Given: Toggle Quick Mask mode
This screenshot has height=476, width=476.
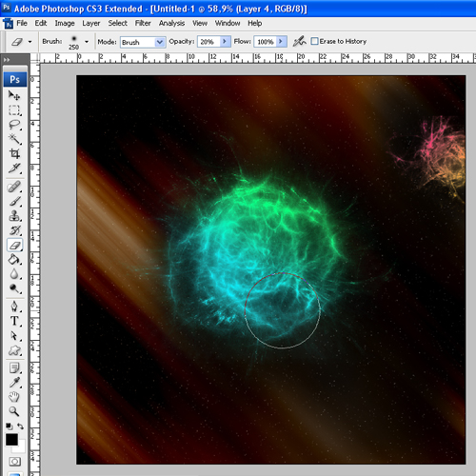Looking at the screenshot, I should pos(14,461).
